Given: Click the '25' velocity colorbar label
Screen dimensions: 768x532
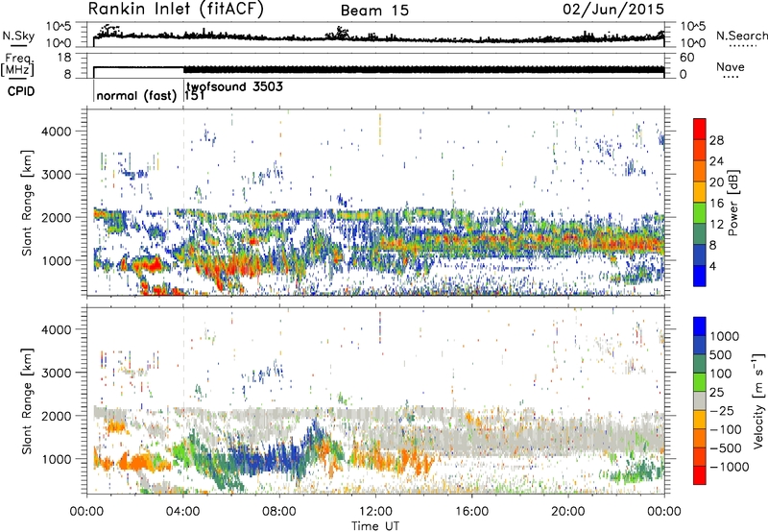Looking at the screenshot, I should tap(716, 392).
